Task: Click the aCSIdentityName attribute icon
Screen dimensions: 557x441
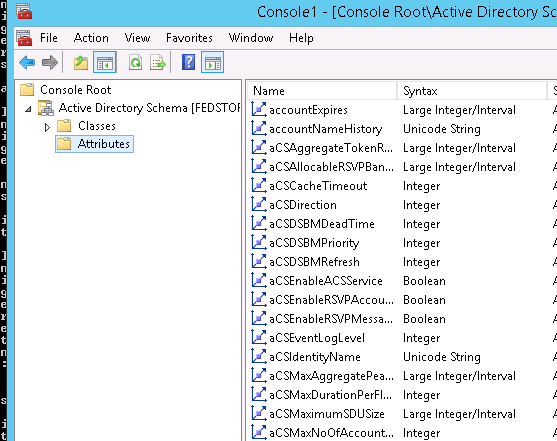Action: click(259, 356)
